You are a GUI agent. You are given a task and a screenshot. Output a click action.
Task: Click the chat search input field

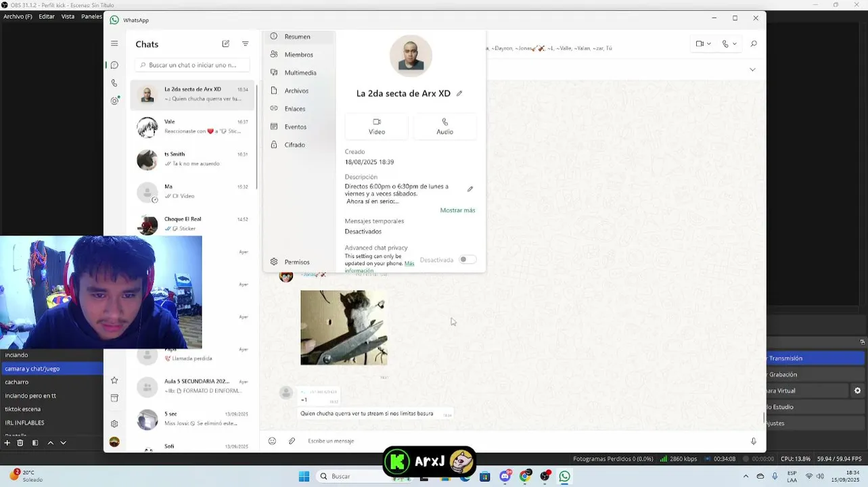[x=193, y=65]
